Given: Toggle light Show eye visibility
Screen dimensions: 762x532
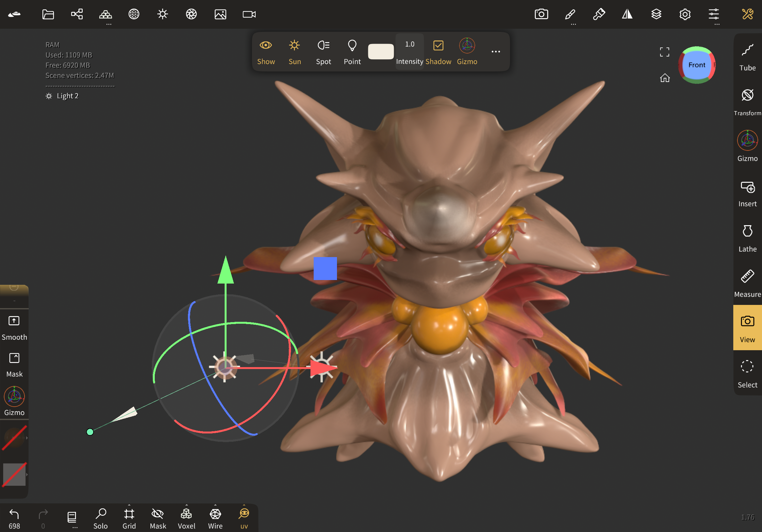Looking at the screenshot, I should point(266,52).
